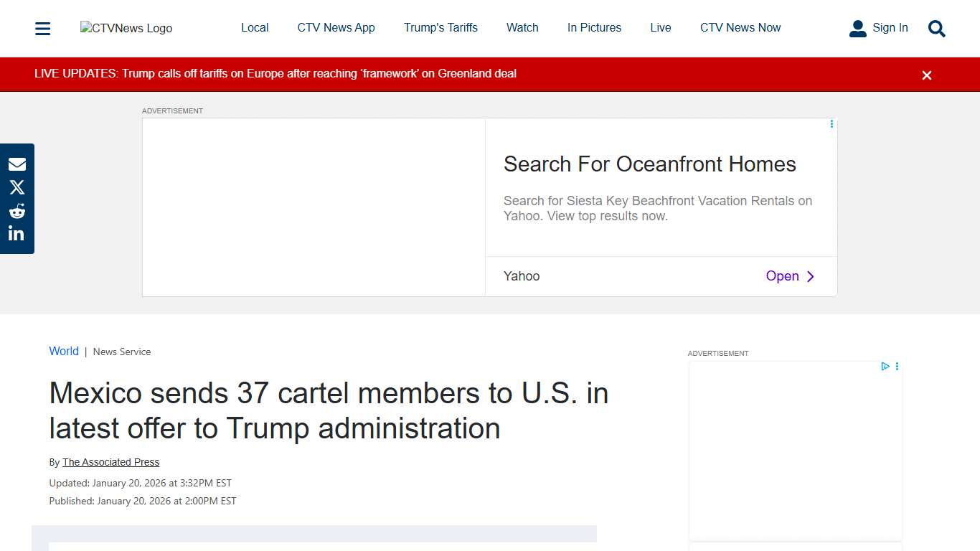Click the chevron beside Open in Yahoo ad
Image resolution: width=980 pixels, height=551 pixels.
(x=811, y=276)
